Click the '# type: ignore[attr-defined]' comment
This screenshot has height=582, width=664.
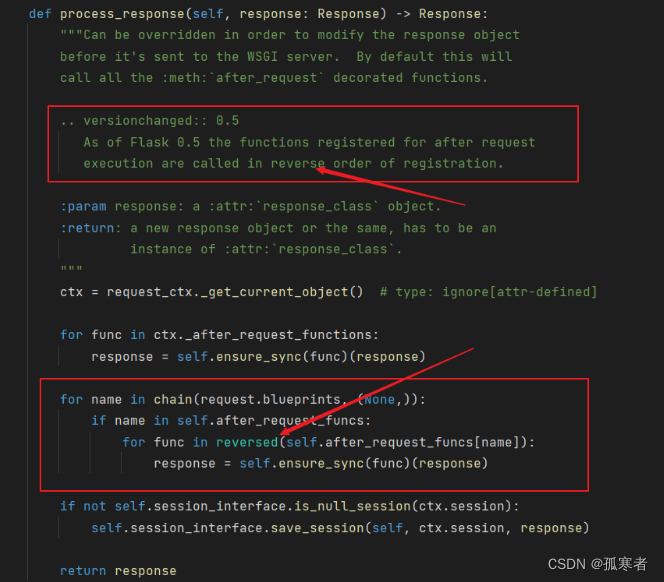(488, 292)
